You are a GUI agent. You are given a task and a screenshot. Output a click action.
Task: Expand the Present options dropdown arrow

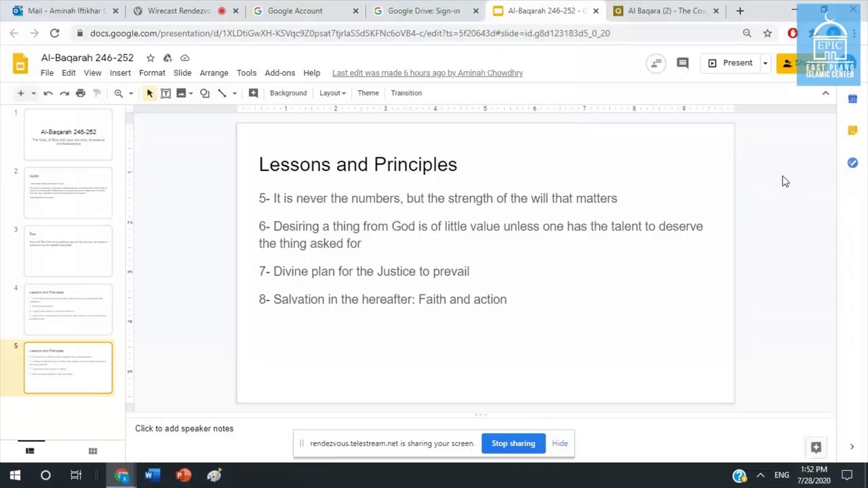pos(765,63)
